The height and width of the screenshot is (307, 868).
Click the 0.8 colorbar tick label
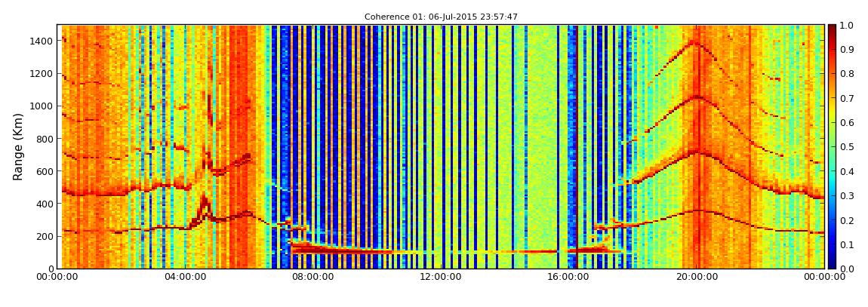847,74
